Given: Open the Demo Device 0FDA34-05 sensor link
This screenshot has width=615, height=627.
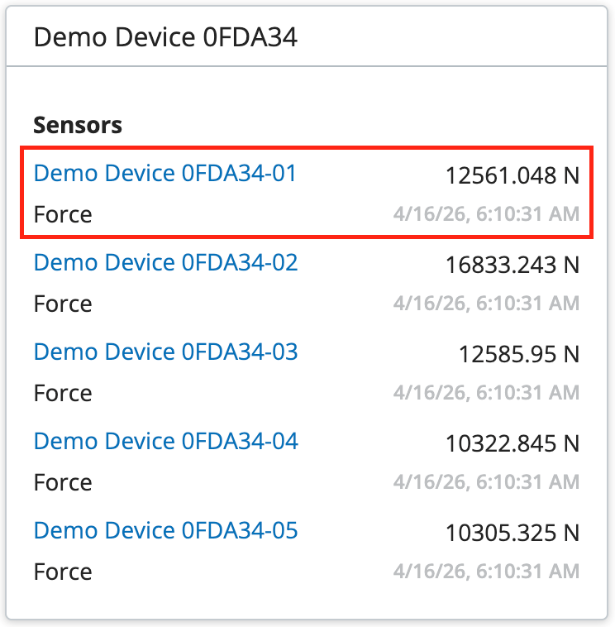Looking at the screenshot, I should (166, 531).
